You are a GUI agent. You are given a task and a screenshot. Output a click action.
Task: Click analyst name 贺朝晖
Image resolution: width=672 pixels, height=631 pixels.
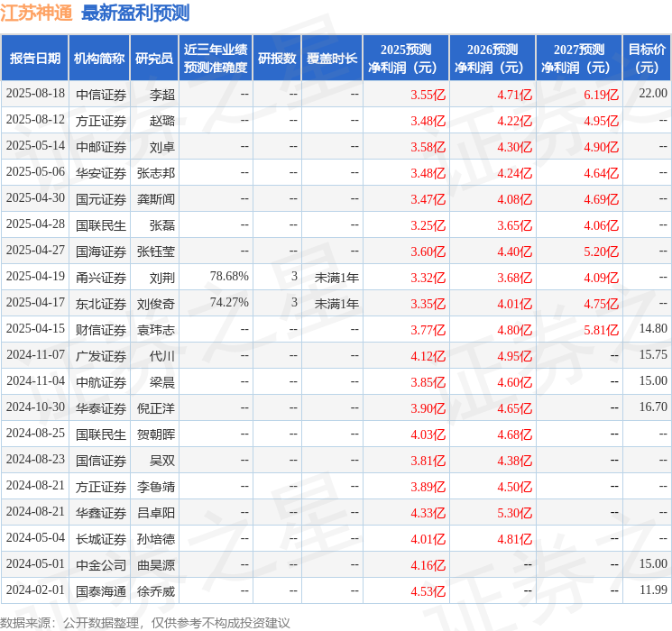(x=155, y=434)
